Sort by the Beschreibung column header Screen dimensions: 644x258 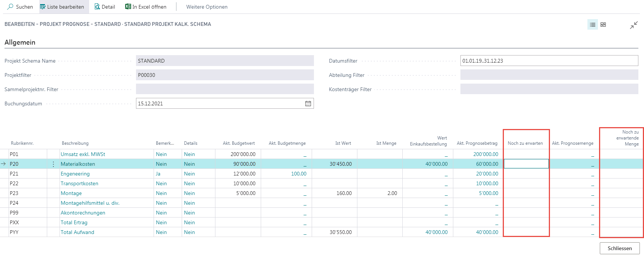click(x=75, y=143)
